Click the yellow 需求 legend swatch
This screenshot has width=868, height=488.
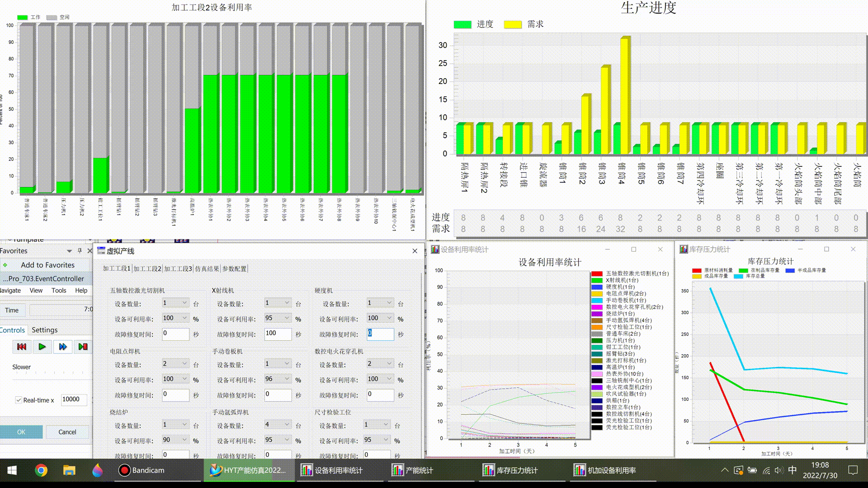click(513, 24)
